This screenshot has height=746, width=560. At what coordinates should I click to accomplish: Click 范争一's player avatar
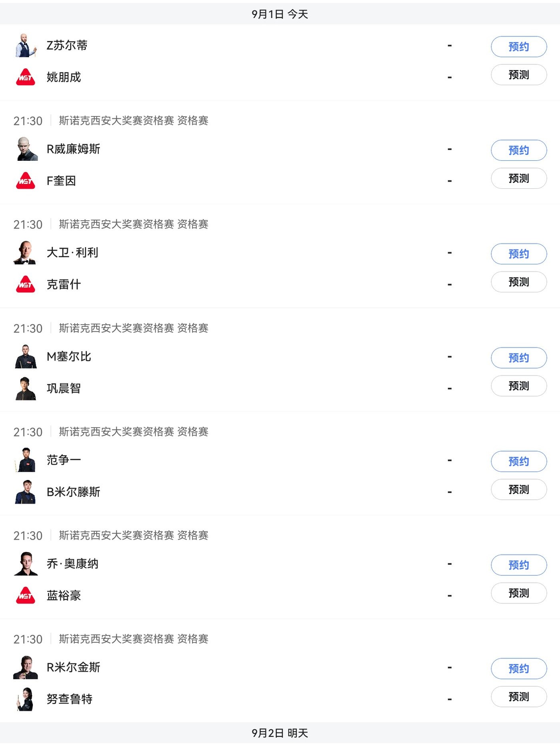tap(26, 460)
